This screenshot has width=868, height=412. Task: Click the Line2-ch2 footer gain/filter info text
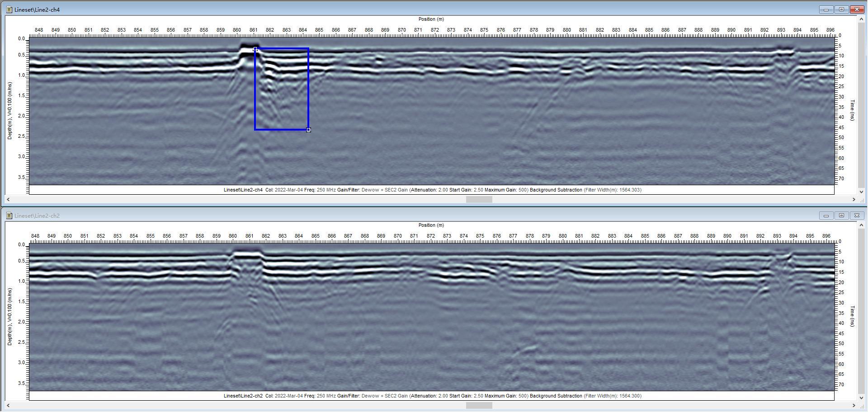point(432,396)
